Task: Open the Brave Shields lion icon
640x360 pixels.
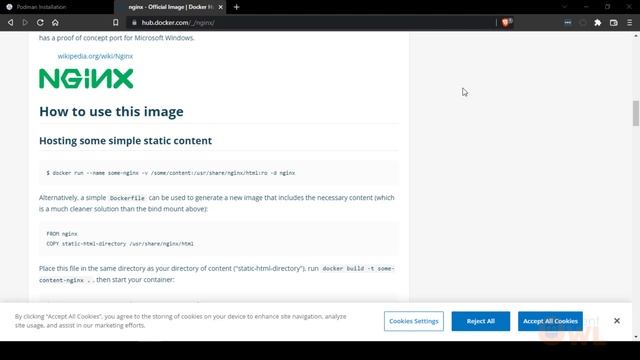Action: (x=505, y=23)
